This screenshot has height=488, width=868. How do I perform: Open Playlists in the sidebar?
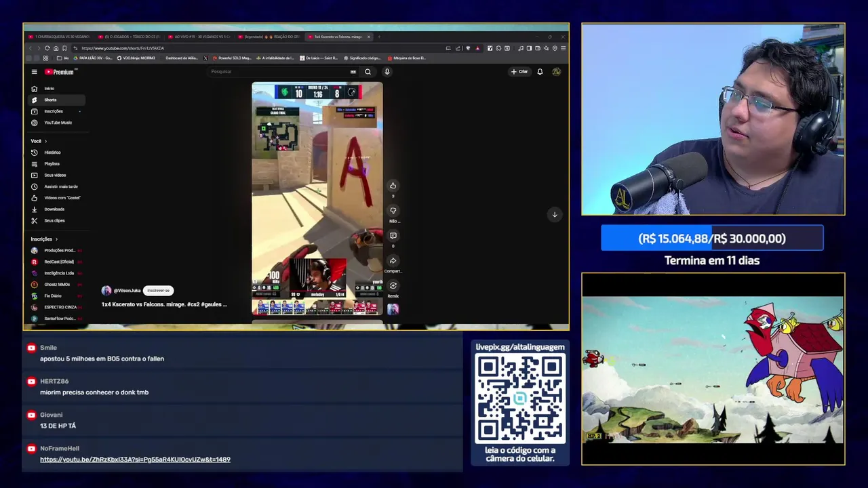pyautogui.click(x=57, y=164)
